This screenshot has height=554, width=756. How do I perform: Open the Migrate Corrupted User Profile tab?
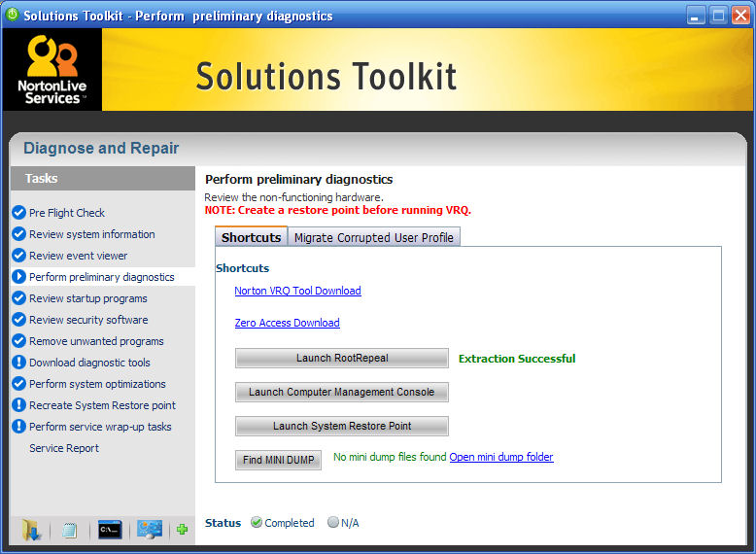click(374, 238)
